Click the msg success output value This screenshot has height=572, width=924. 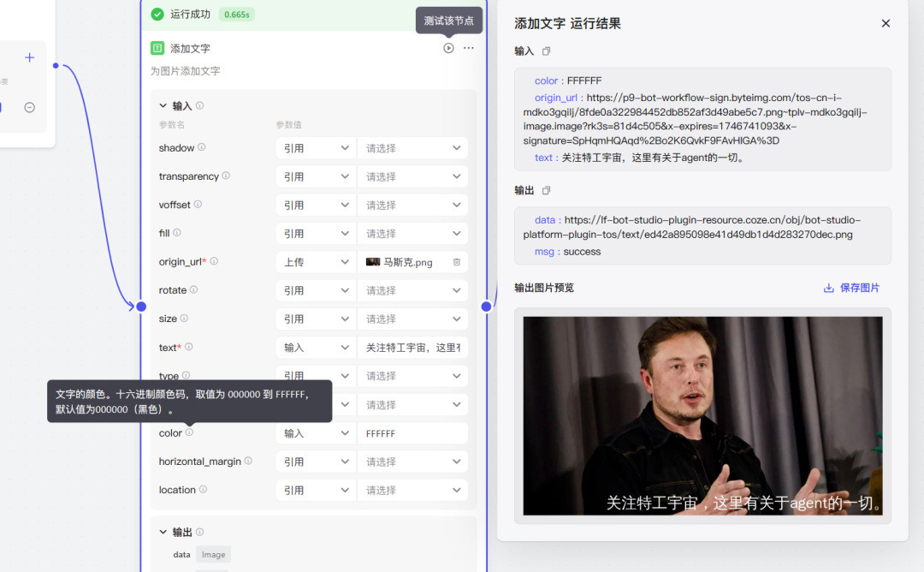click(583, 251)
